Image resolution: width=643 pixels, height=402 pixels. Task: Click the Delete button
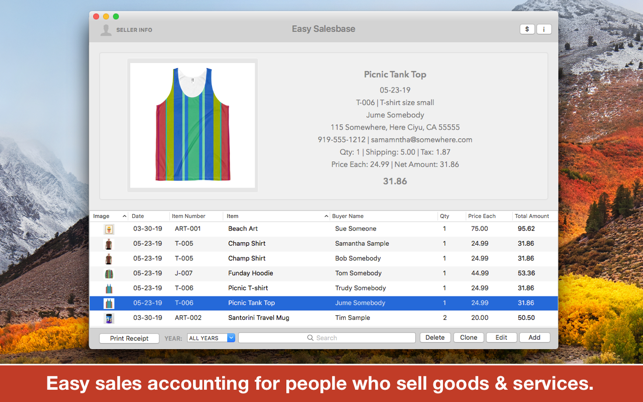pos(435,338)
